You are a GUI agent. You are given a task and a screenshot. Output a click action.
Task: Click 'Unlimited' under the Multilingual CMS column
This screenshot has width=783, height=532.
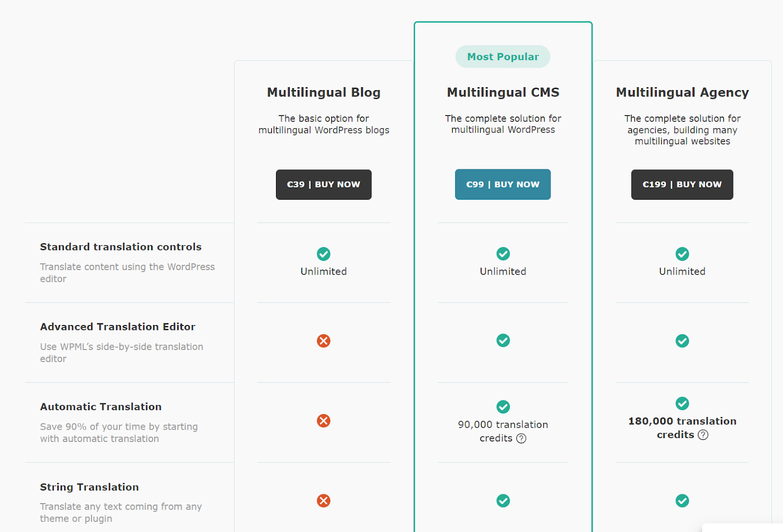click(503, 271)
